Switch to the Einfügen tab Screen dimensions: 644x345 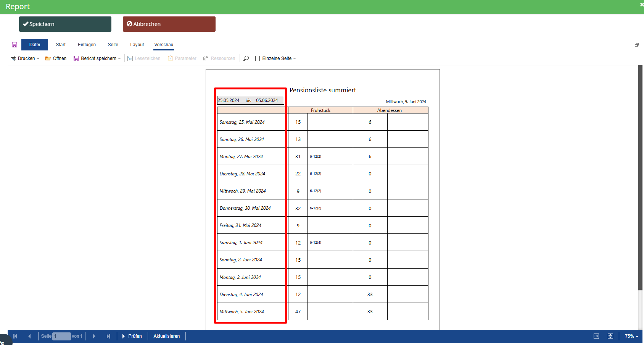coord(87,45)
